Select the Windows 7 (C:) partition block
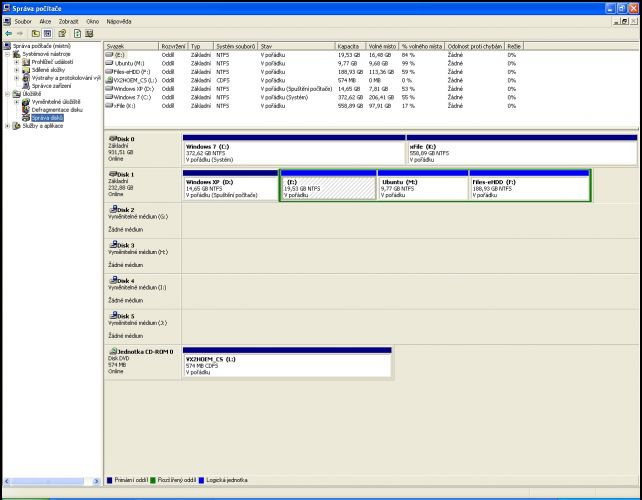Viewport: 642px width, 500px height. (294, 150)
